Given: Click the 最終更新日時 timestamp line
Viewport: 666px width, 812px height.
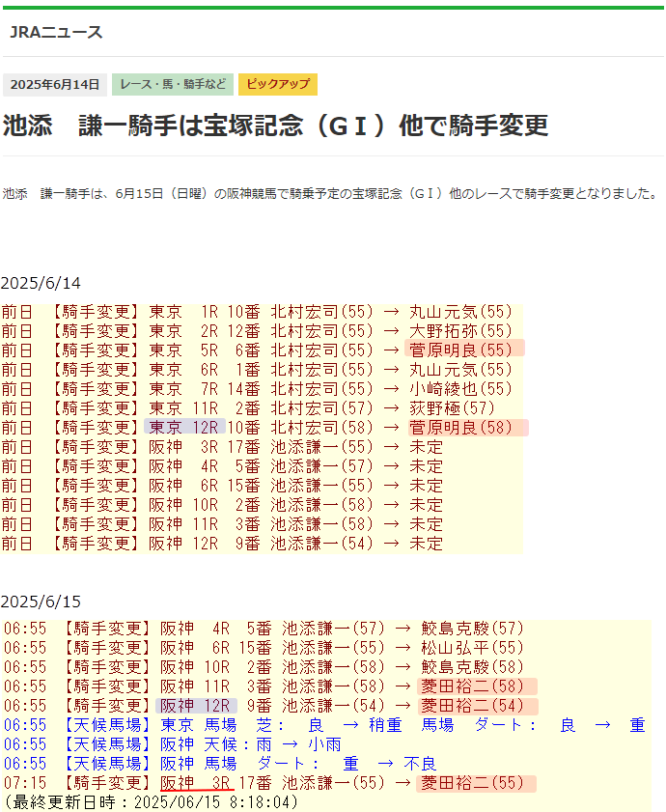Looking at the screenshot, I should (152, 802).
